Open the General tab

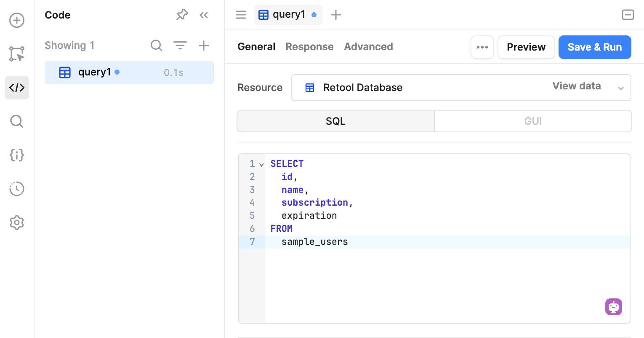pyautogui.click(x=256, y=47)
